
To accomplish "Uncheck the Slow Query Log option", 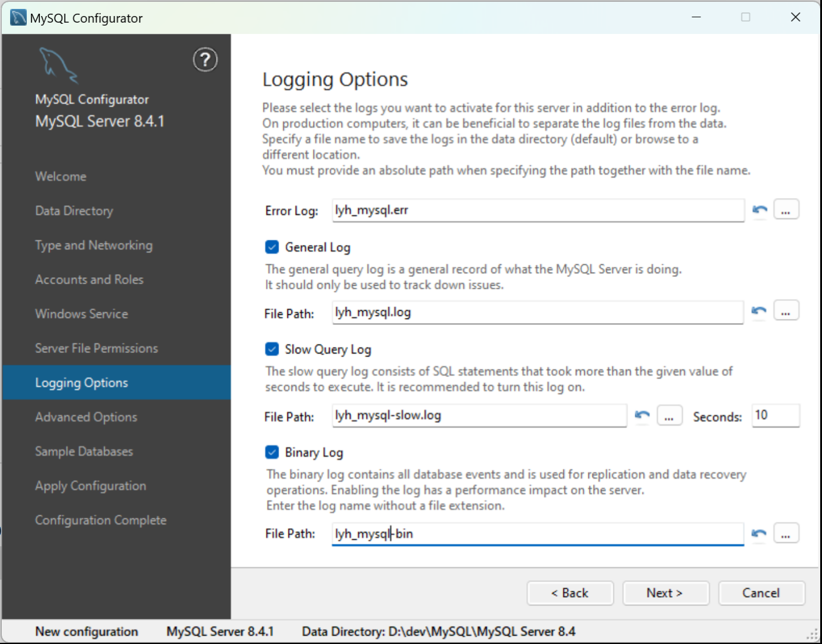I will (272, 349).
